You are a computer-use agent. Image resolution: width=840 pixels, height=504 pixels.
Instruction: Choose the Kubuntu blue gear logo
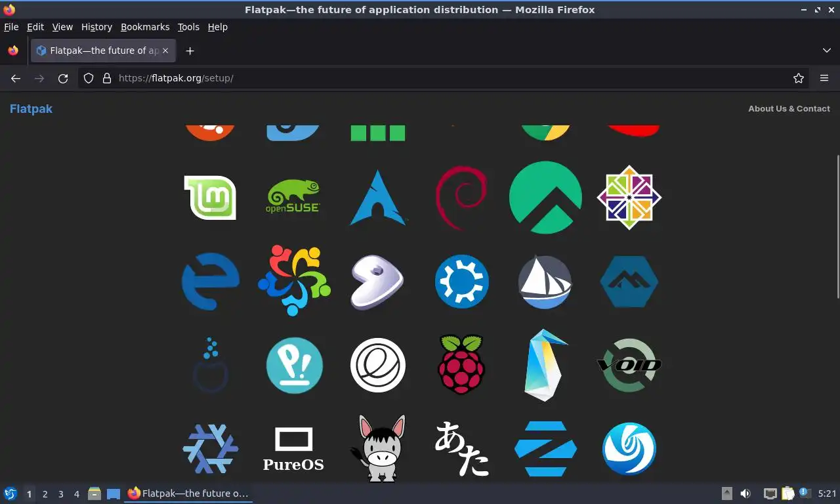pos(461,282)
